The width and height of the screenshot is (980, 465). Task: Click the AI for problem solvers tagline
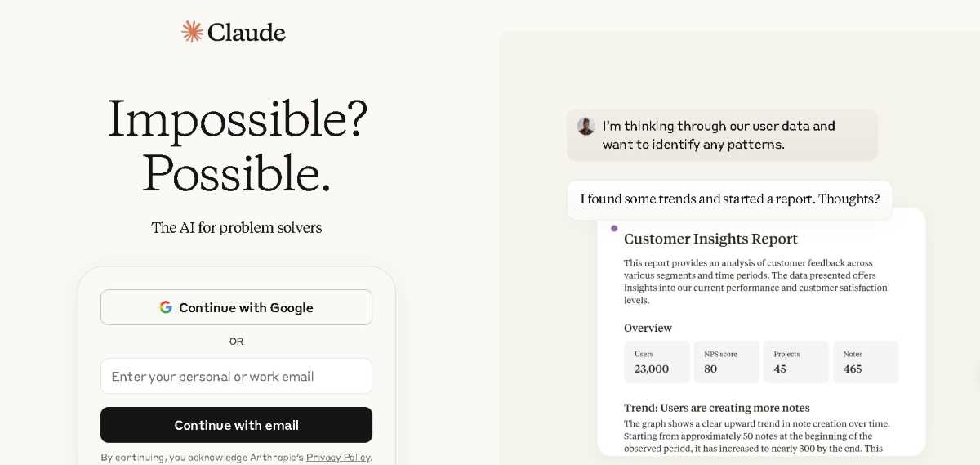click(237, 228)
